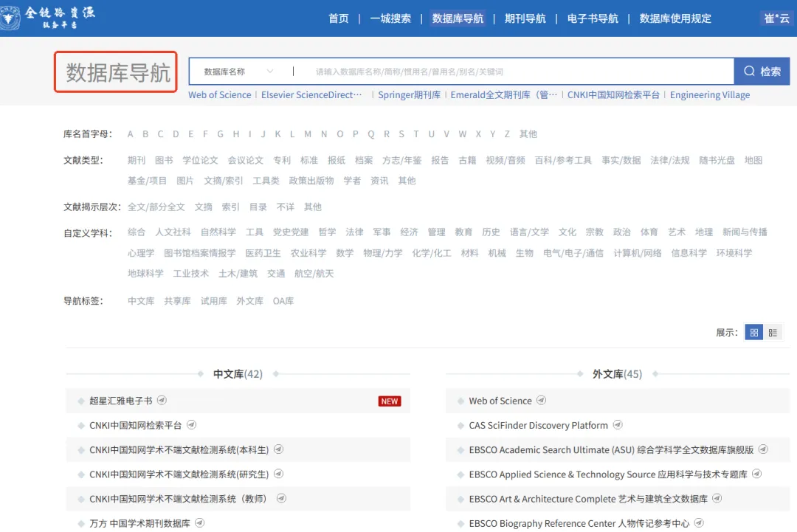The height and width of the screenshot is (532, 797).
Task: Switch to list display view icon
Action: (x=773, y=332)
